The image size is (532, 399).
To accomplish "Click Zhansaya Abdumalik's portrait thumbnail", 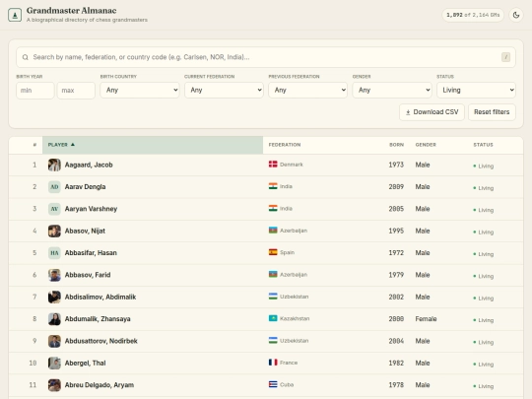I will (54, 319).
